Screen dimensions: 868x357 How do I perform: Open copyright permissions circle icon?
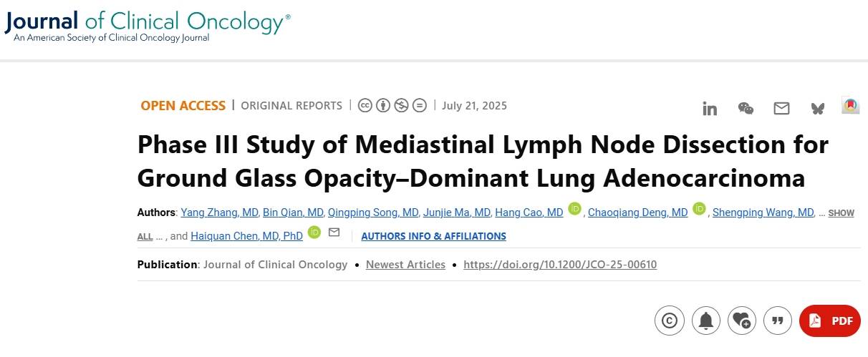point(670,321)
